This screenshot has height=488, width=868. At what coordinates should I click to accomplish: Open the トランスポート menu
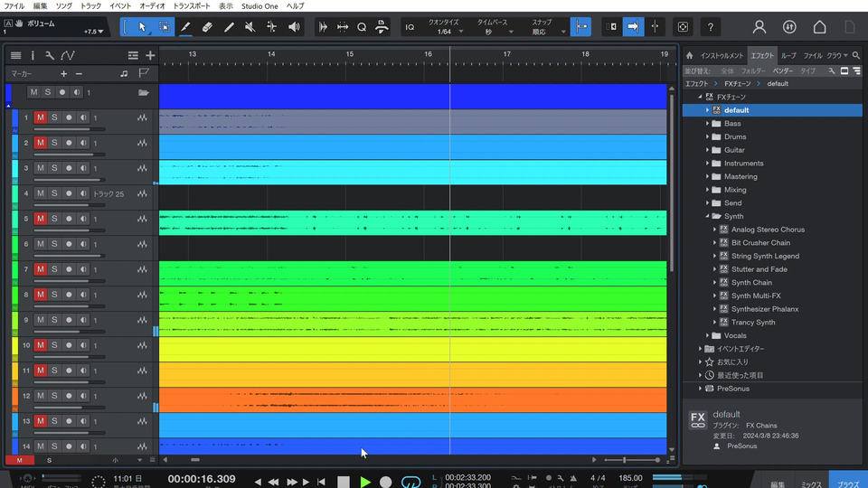[x=192, y=5]
